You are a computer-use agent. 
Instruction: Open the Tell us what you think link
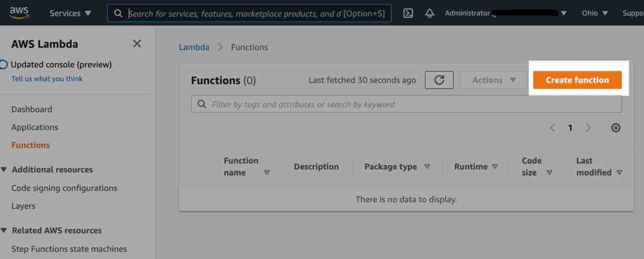pos(47,79)
